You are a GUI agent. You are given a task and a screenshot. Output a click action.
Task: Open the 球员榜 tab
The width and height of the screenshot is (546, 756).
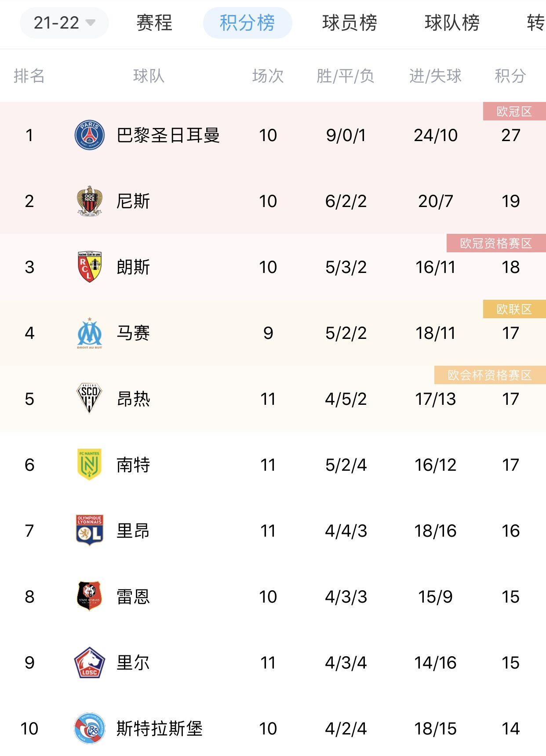(x=349, y=22)
